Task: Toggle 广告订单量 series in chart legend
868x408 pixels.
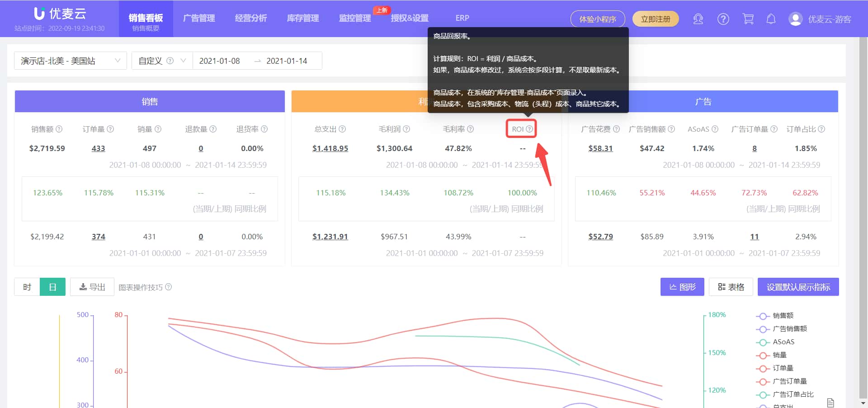Action: (782, 381)
